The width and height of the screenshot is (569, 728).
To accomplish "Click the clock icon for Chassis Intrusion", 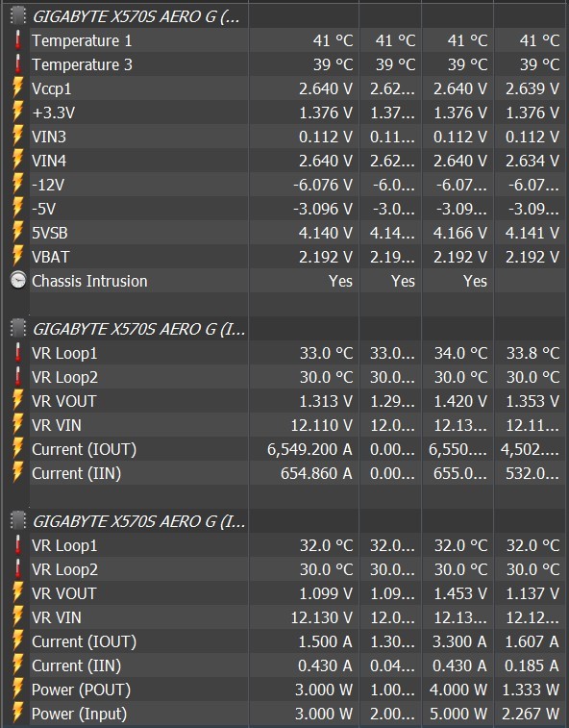I will [18, 281].
